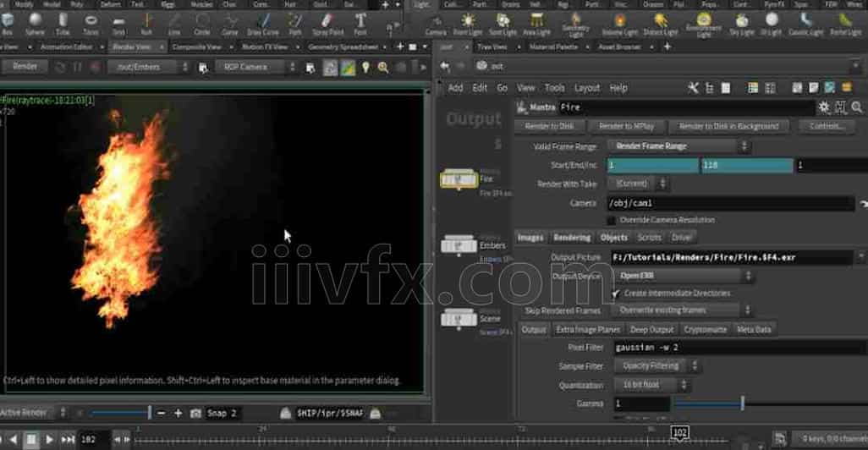This screenshot has width=868, height=450.
Task: Click the Pixel Filter input field
Action: click(x=740, y=348)
